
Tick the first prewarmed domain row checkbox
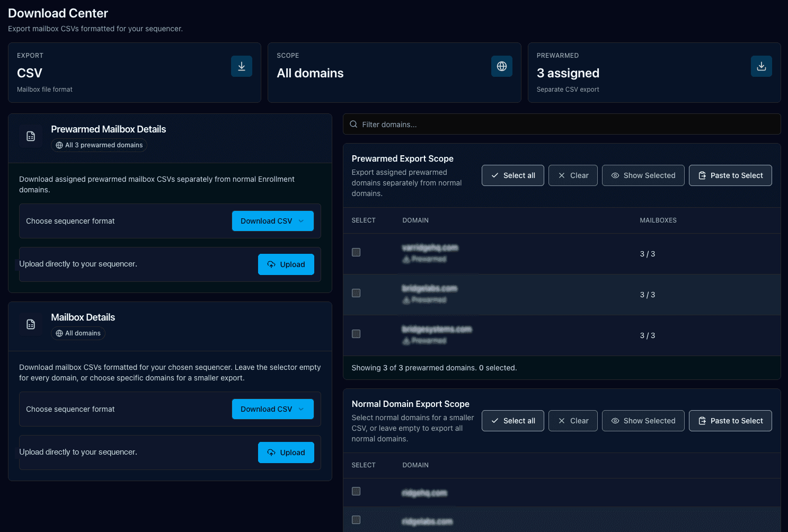click(x=356, y=252)
